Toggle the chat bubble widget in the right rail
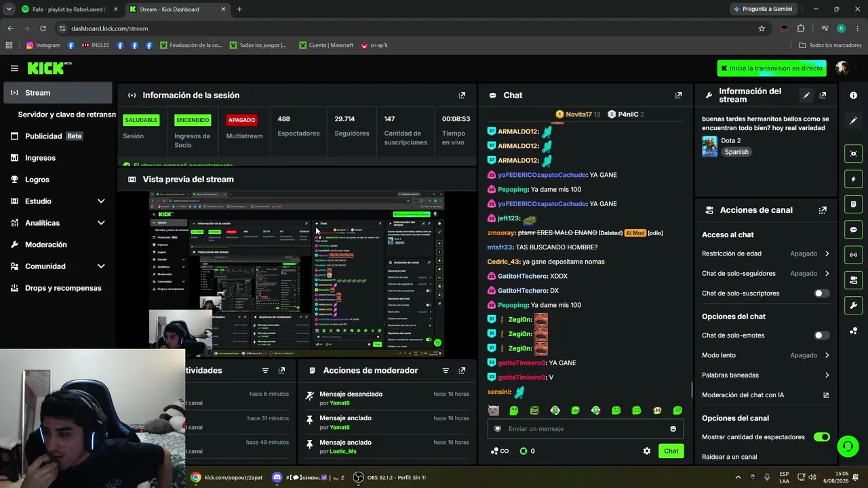The image size is (868, 488). [853, 230]
